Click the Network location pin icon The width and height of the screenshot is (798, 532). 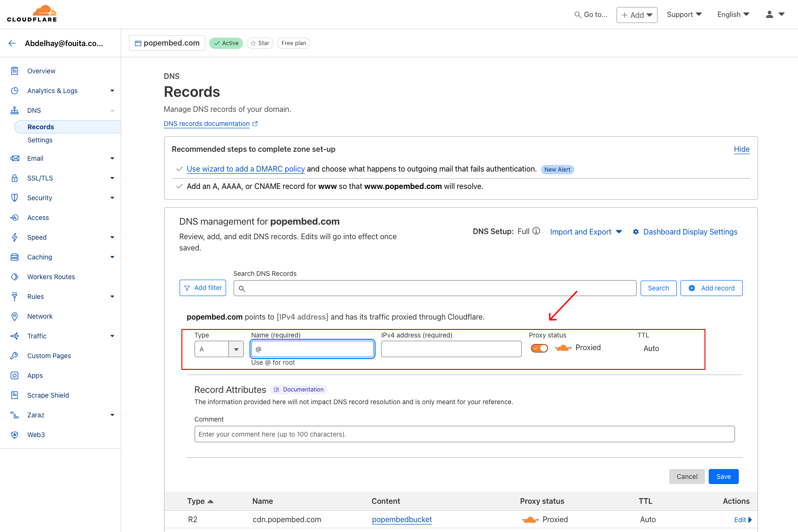(x=15, y=316)
